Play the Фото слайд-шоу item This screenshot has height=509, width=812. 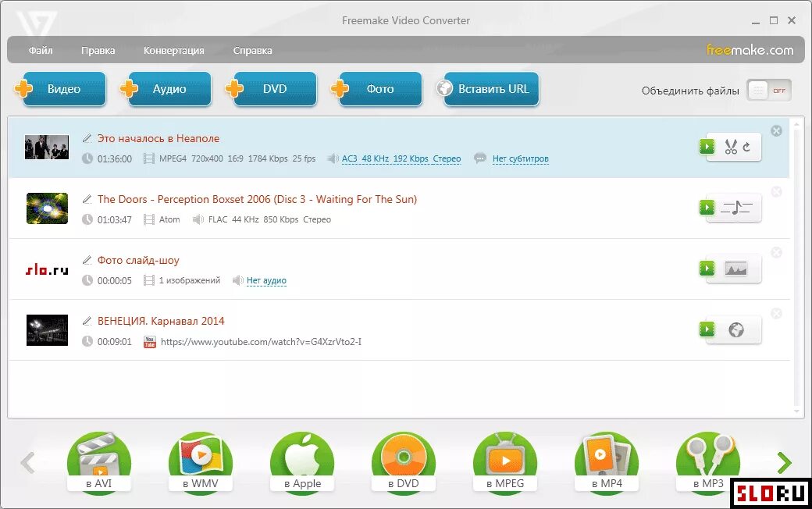point(707,269)
